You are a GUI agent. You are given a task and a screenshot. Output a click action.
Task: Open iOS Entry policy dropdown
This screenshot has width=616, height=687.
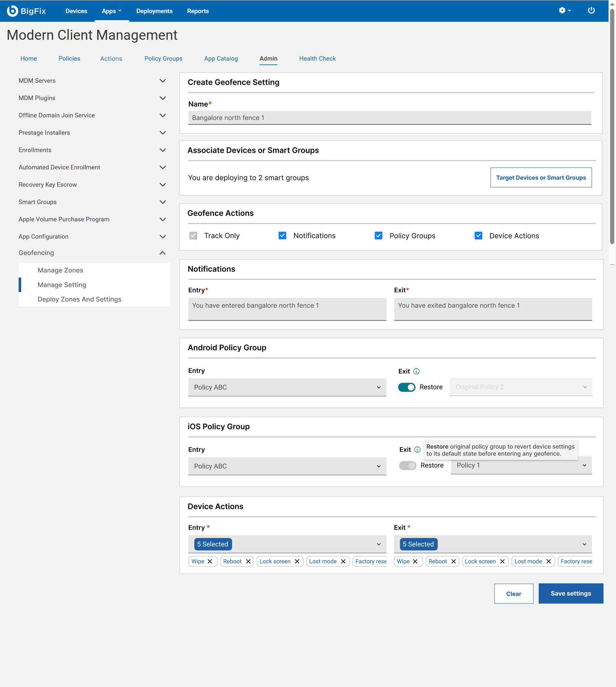pyautogui.click(x=287, y=466)
